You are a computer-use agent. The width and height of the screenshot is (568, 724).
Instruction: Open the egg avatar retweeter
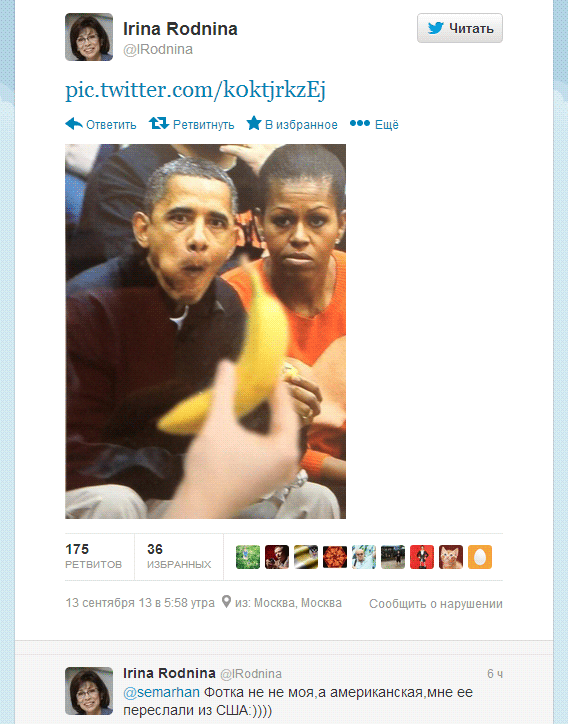coord(480,556)
